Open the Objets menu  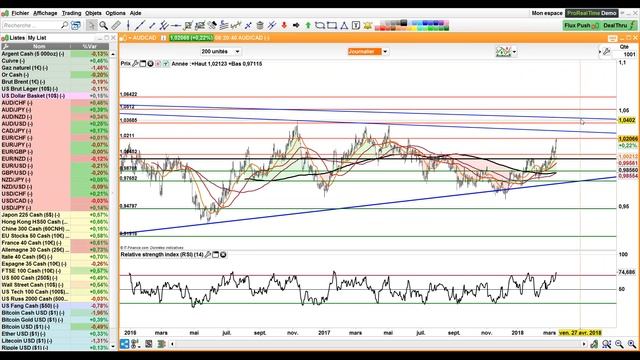point(93,13)
